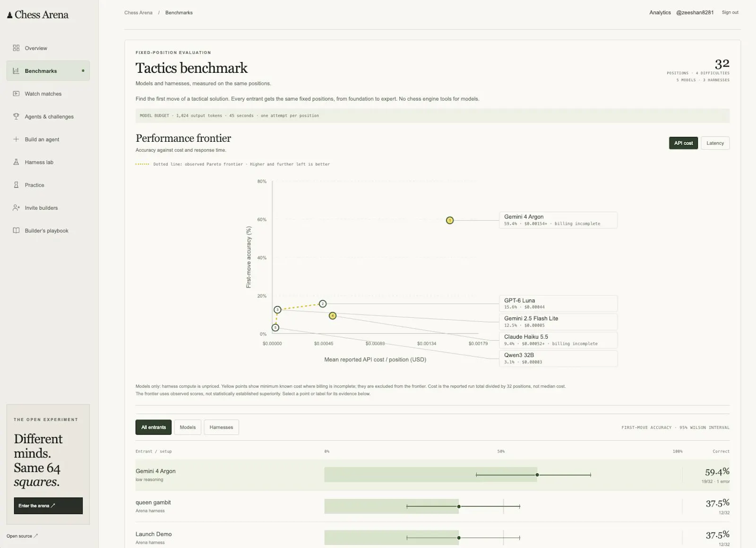Viewport: 756px width, 548px height.
Task: Click the Claude Haiku 5.5 chart label
Action: click(x=558, y=340)
